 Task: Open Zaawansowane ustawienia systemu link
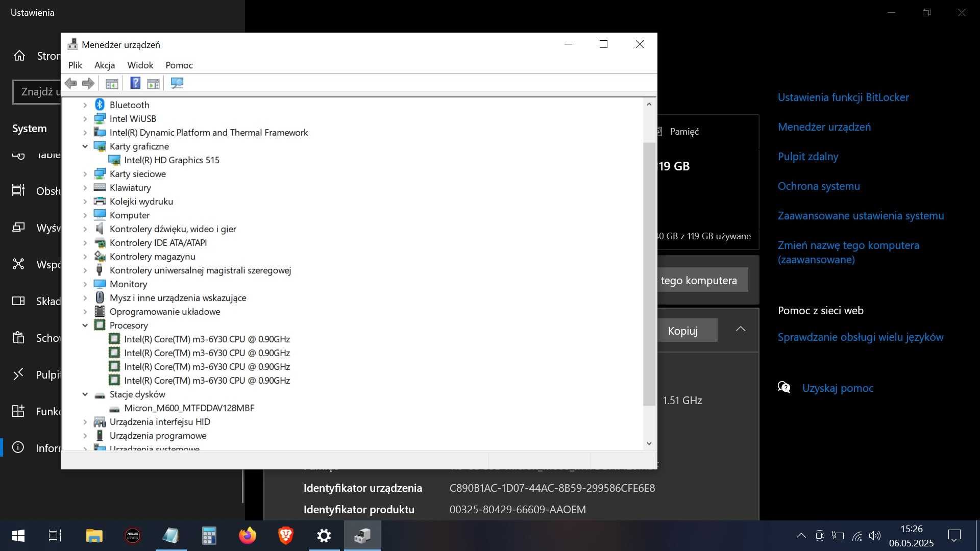861,216
